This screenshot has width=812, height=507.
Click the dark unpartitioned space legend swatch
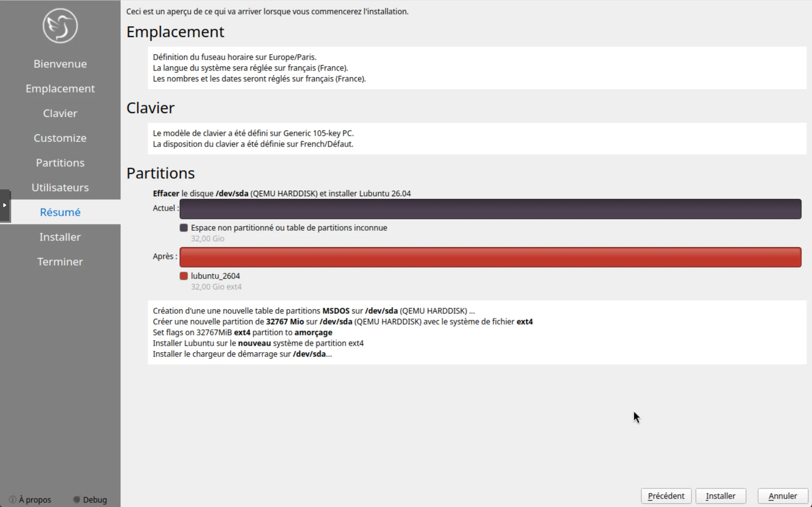pyautogui.click(x=184, y=228)
